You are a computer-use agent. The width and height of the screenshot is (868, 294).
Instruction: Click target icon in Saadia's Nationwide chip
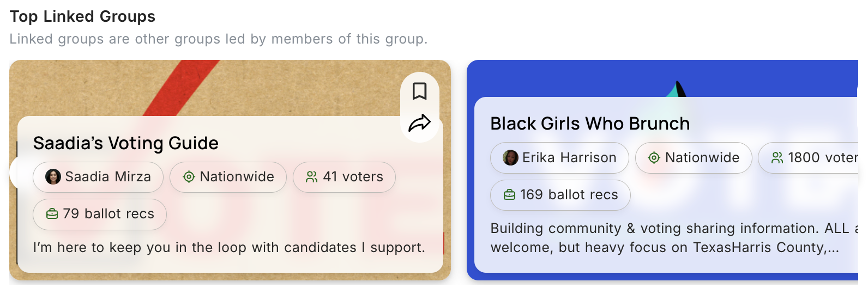click(x=189, y=177)
